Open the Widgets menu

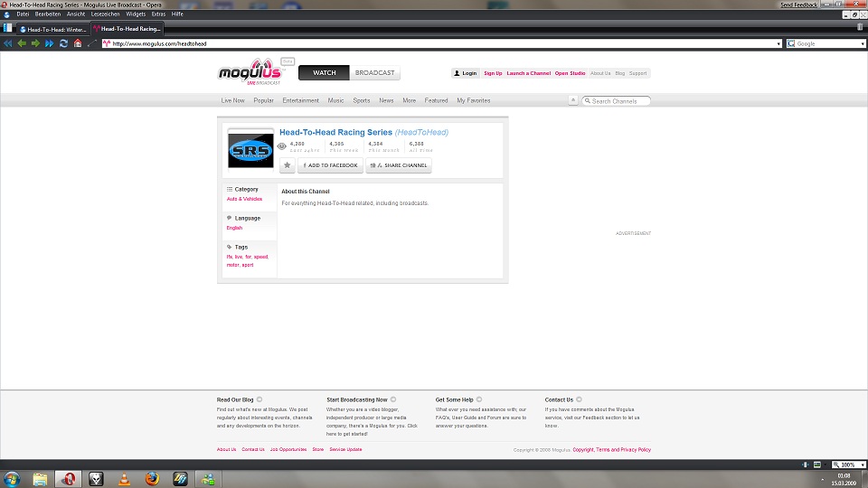136,14
